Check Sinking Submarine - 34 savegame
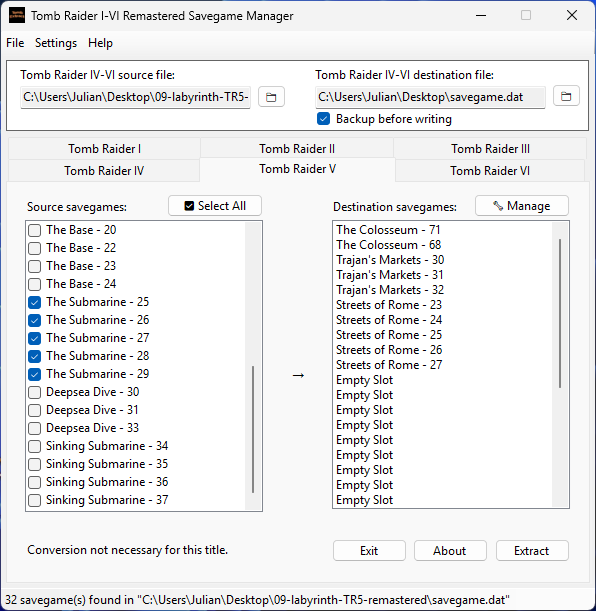The image size is (596, 611). [35, 446]
